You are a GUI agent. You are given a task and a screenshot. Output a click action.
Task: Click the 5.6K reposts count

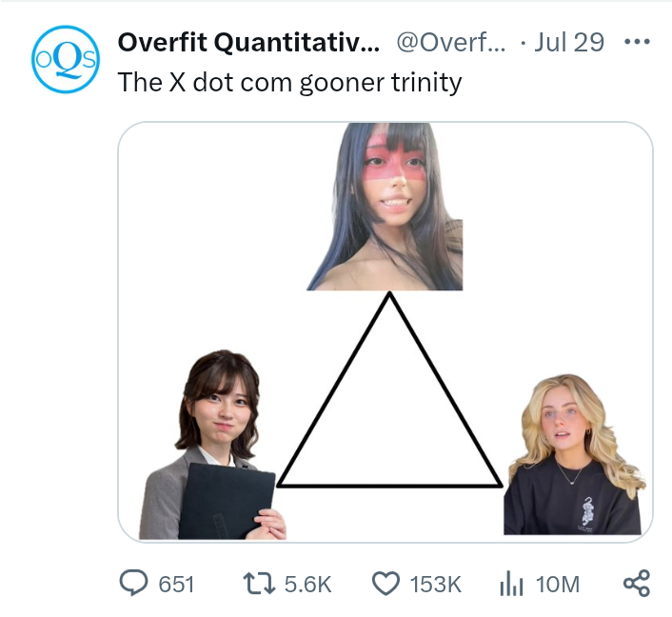tap(306, 584)
